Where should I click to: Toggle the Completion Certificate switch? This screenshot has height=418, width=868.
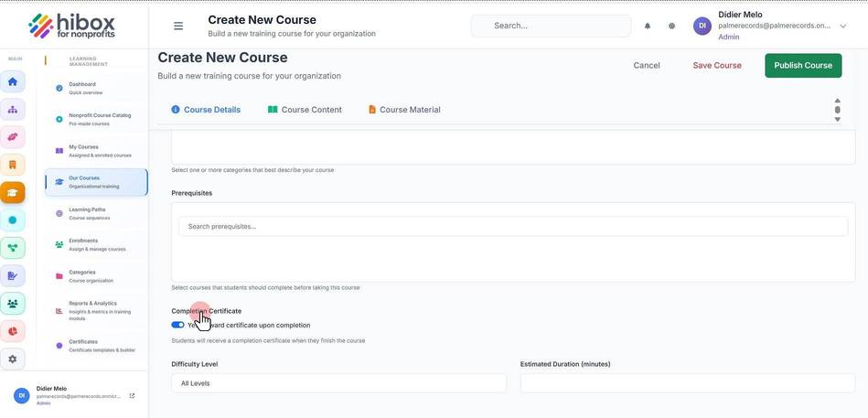pos(177,325)
